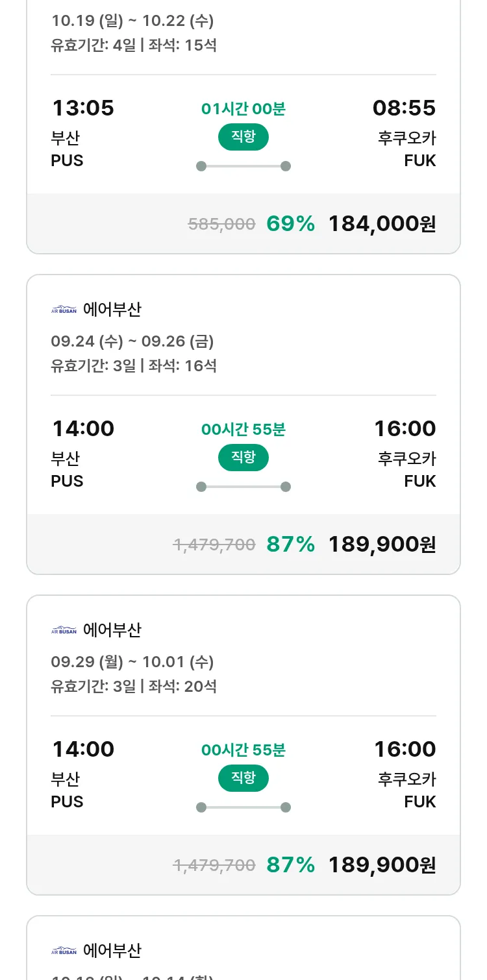This screenshot has height=980, width=487.
Task: Click date range 10.19 (일) ~ 10.22 (수)
Action: [x=132, y=21]
